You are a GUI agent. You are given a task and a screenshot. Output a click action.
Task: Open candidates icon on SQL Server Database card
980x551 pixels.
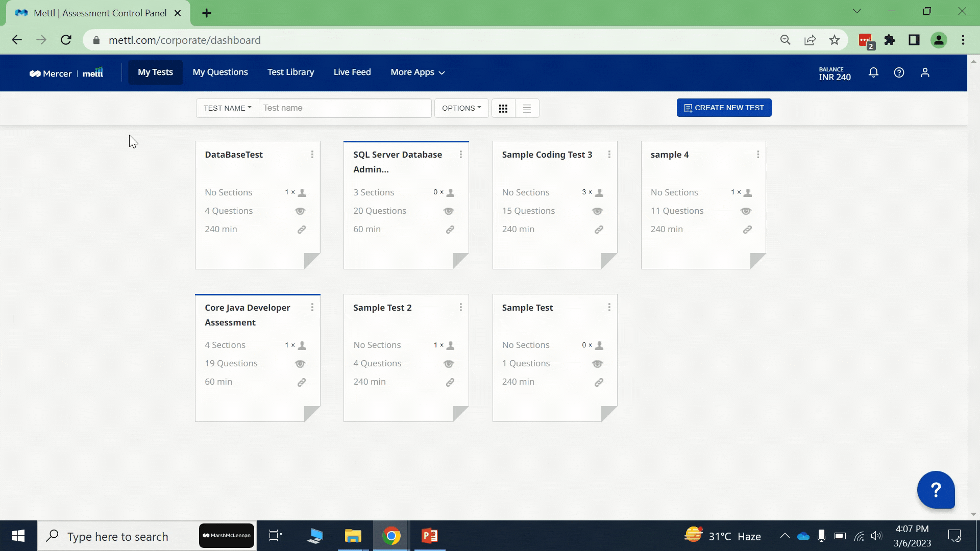tap(450, 192)
